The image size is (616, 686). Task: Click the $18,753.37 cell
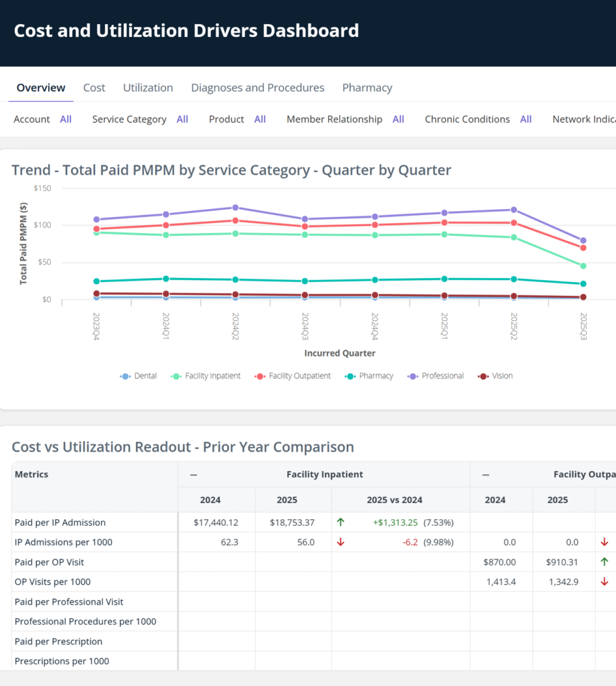pyautogui.click(x=292, y=523)
